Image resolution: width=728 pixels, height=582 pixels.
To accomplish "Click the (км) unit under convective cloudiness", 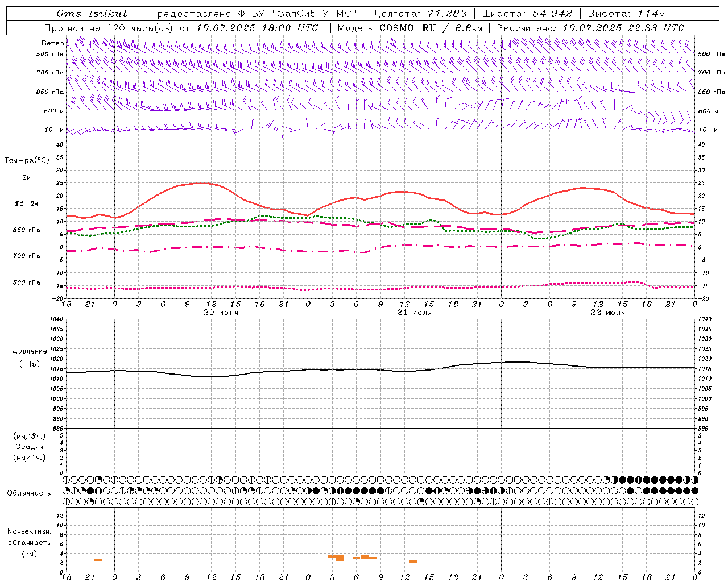I will click(29, 554).
